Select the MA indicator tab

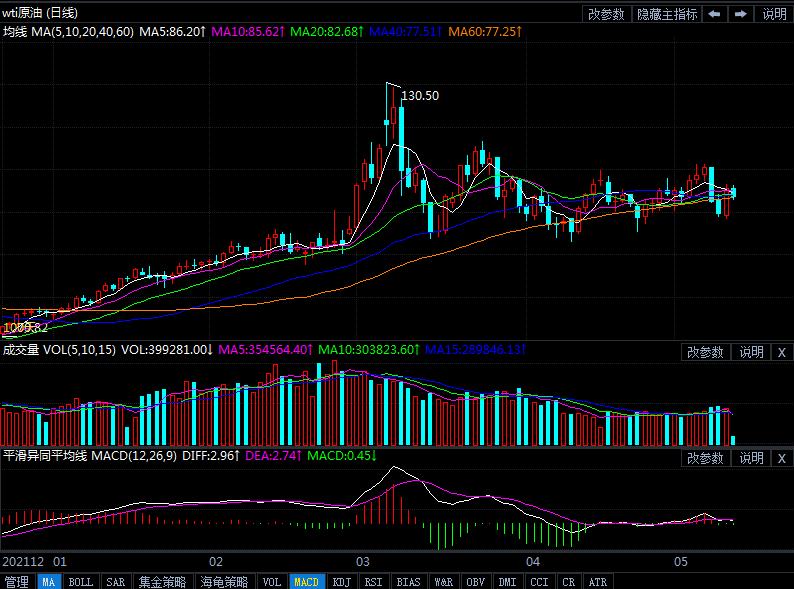pos(48,581)
